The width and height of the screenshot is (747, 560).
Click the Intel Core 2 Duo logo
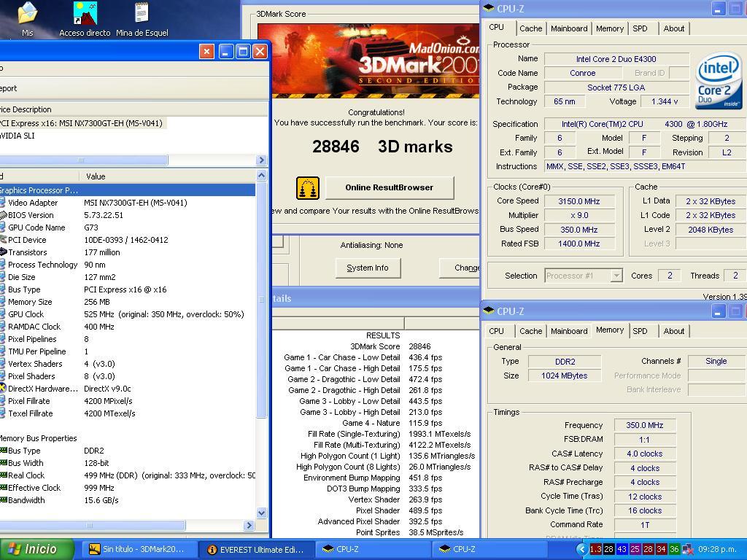click(718, 81)
